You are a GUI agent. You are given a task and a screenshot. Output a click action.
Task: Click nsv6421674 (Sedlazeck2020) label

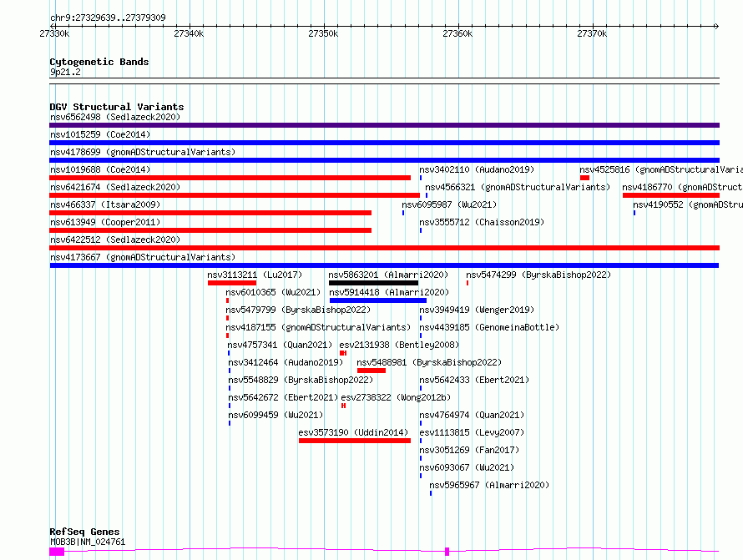click(x=115, y=187)
